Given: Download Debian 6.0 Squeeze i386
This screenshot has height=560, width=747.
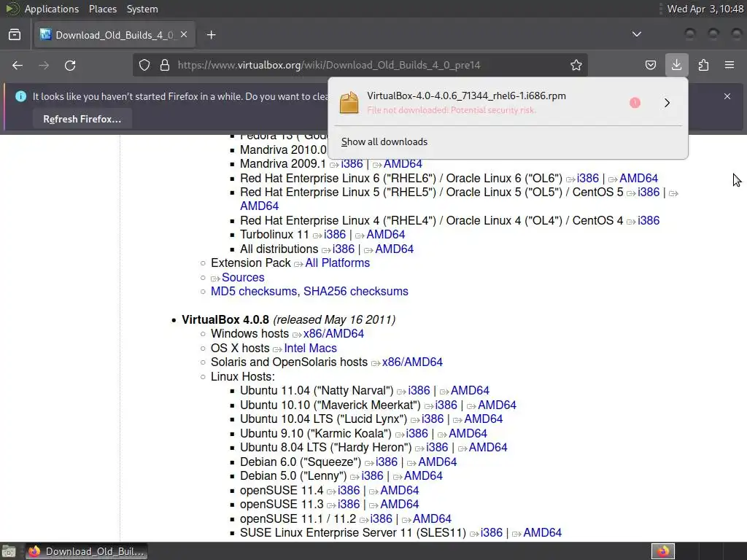Looking at the screenshot, I should (x=387, y=462).
